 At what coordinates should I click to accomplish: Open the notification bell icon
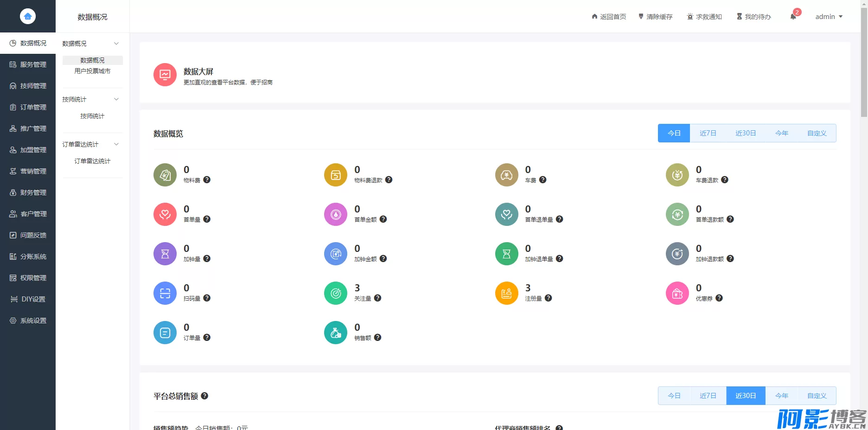pos(793,17)
